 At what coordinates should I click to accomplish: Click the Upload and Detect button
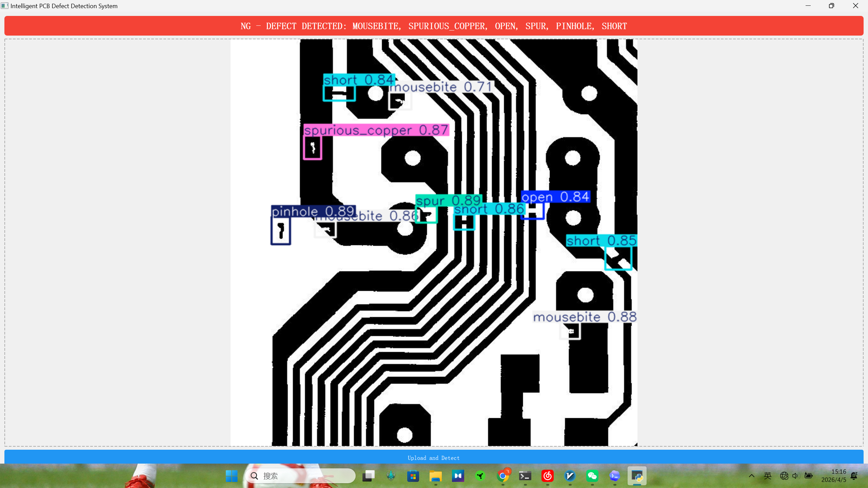[x=434, y=457]
